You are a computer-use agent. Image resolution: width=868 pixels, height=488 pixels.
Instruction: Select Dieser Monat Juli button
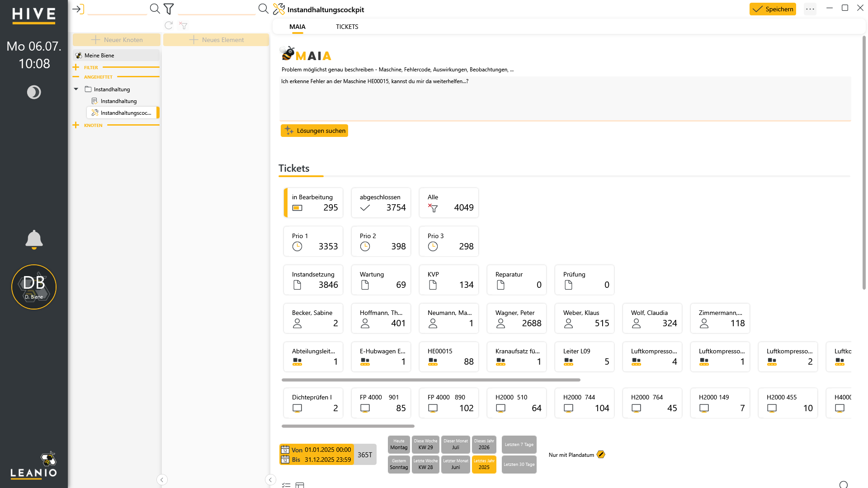coord(456,445)
